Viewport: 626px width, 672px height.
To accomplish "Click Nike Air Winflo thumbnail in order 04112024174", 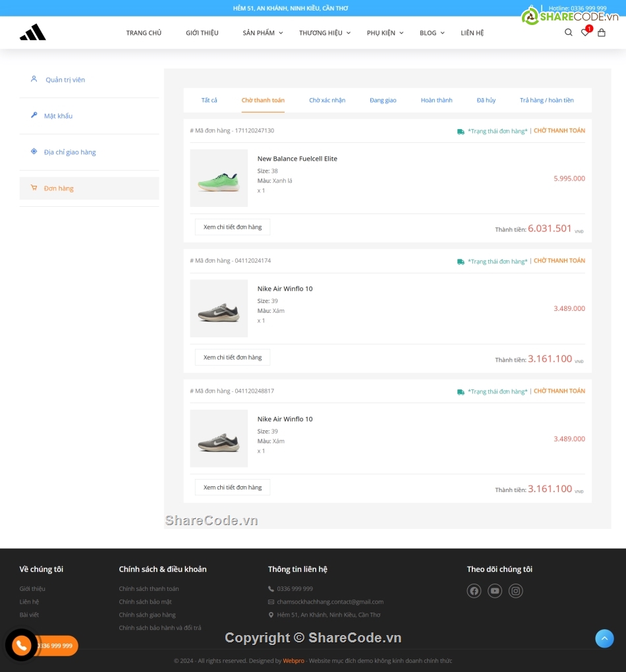I will click(219, 308).
